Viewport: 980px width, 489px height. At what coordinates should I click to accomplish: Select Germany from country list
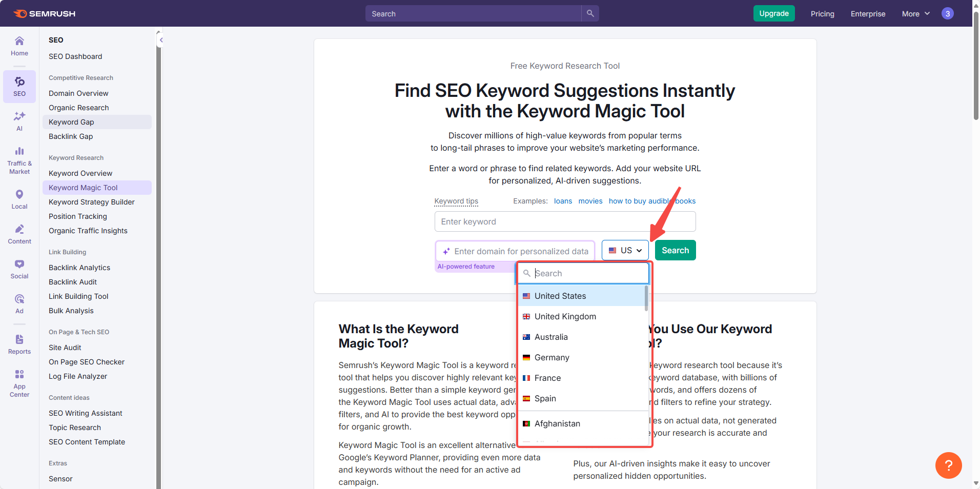552,357
